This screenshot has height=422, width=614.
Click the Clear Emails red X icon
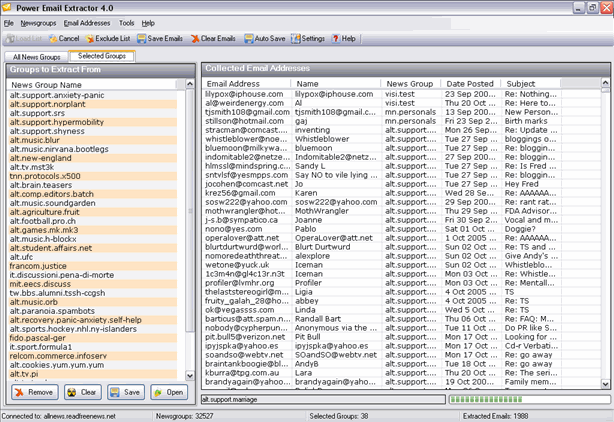point(195,39)
